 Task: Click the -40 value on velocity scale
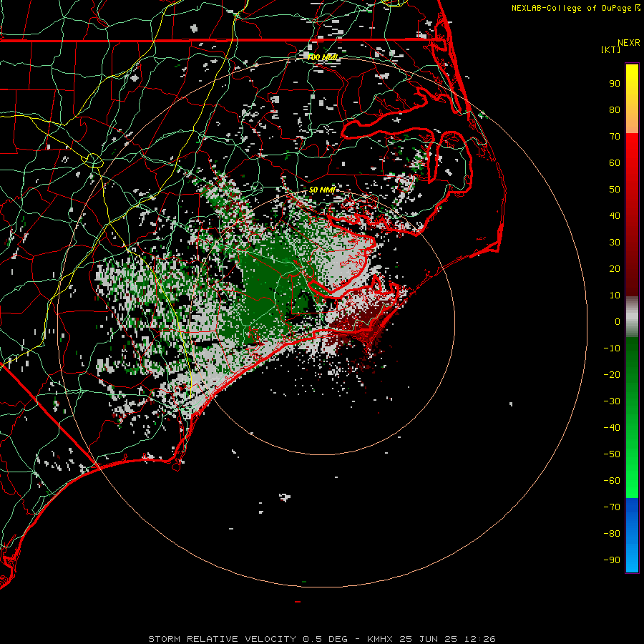(x=612, y=428)
